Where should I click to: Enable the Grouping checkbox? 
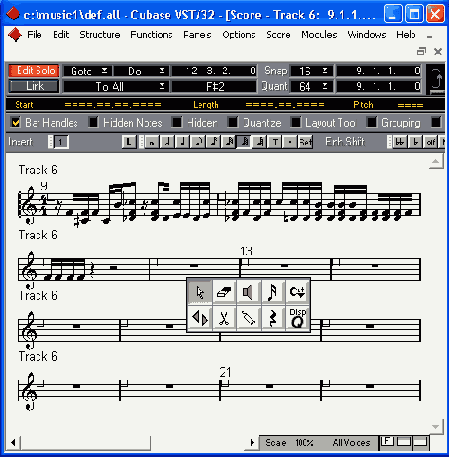point(371,122)
